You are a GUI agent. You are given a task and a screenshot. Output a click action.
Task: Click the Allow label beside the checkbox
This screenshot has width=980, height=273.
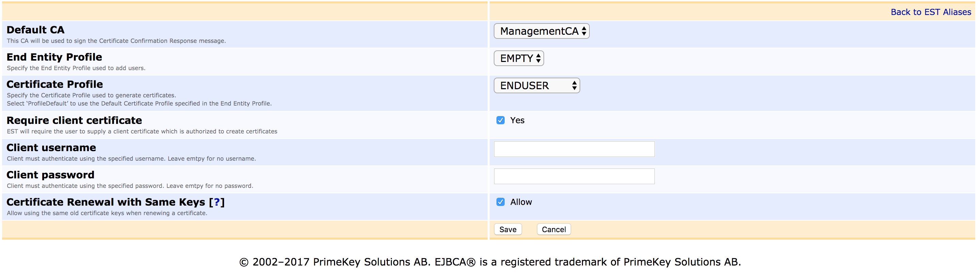point(521,202)
